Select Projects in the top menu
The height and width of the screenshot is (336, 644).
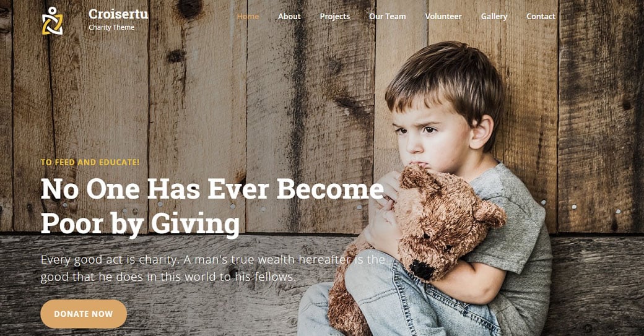[x=335, y=17]
